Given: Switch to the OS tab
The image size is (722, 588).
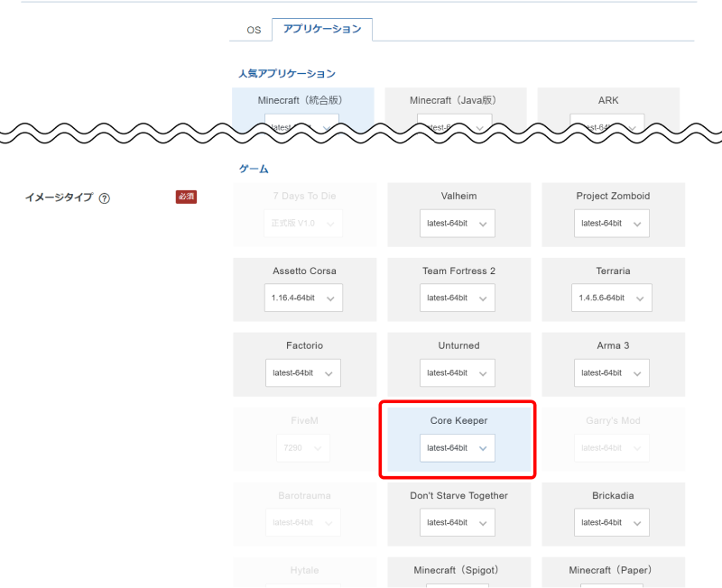Looking at the screenshot, I should [x=254, y=30].
